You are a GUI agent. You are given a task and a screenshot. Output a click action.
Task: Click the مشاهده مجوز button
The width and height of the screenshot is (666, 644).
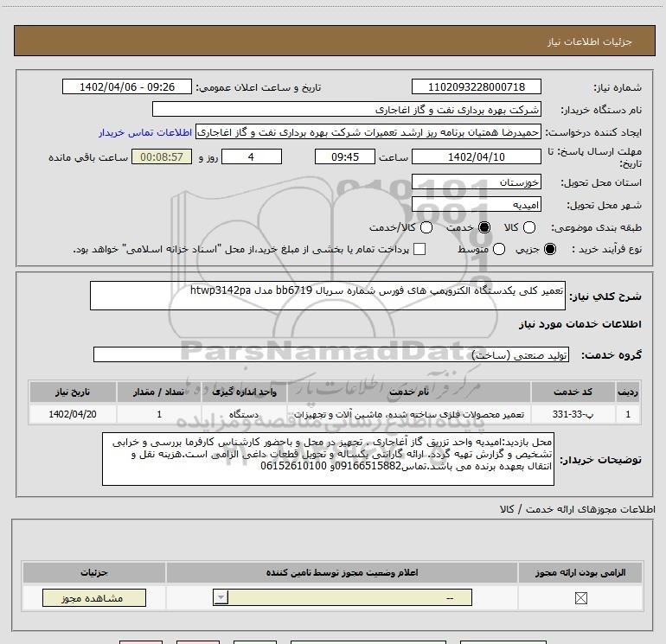tap(94, 597)
